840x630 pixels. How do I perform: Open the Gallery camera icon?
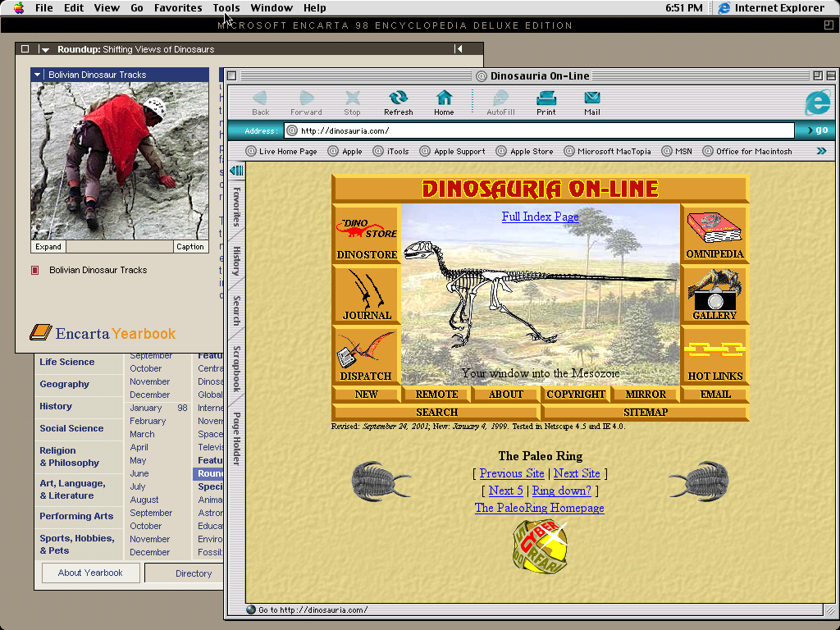pyautogui.click(x=714, y=290)
